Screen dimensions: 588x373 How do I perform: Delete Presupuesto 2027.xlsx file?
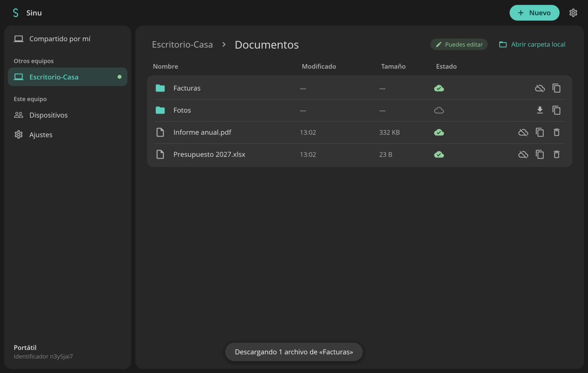coord(556,154)
